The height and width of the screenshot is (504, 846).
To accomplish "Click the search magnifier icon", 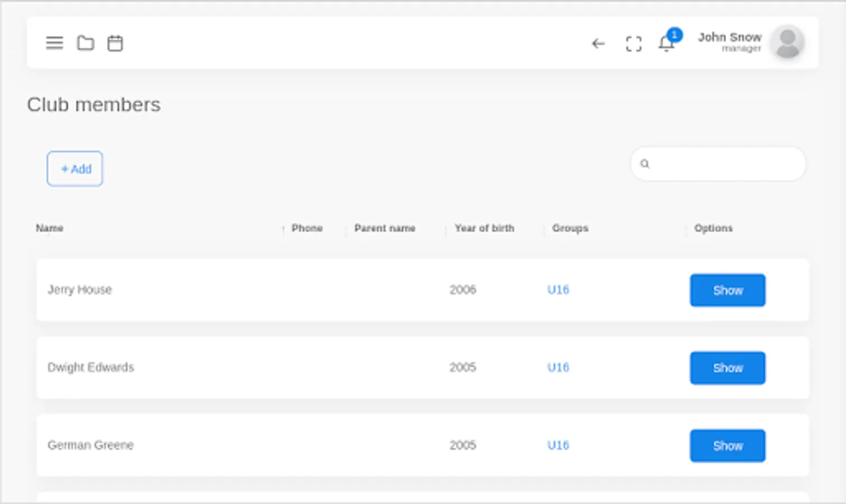I will [645, 164].
